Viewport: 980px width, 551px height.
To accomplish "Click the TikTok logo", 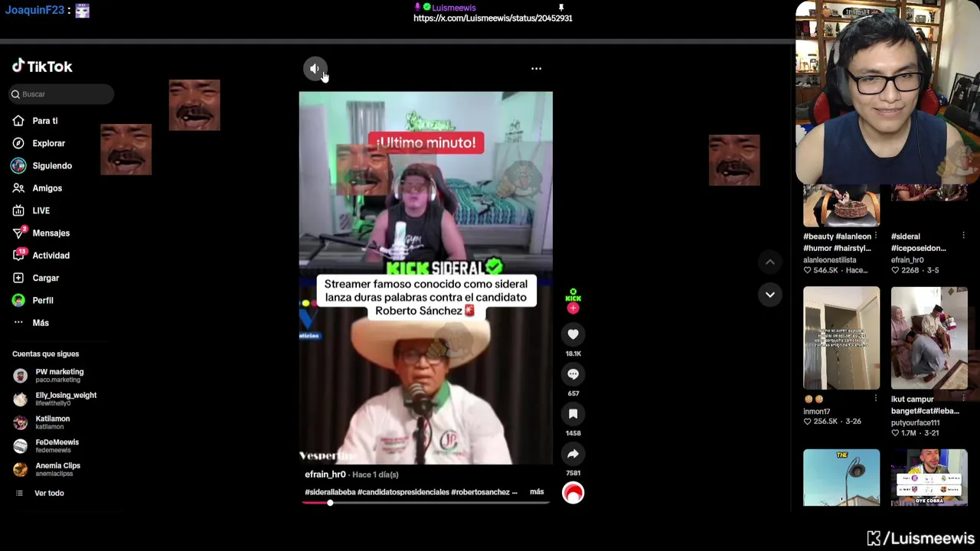I will click(x=42, y=67).
